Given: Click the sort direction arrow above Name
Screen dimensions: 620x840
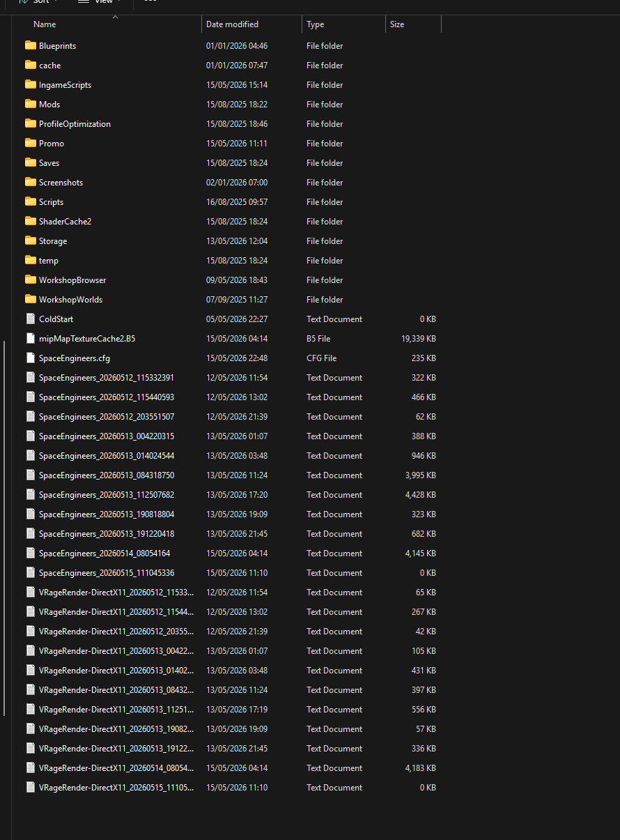Looking at the screenshot, I should tap(115, 17).
